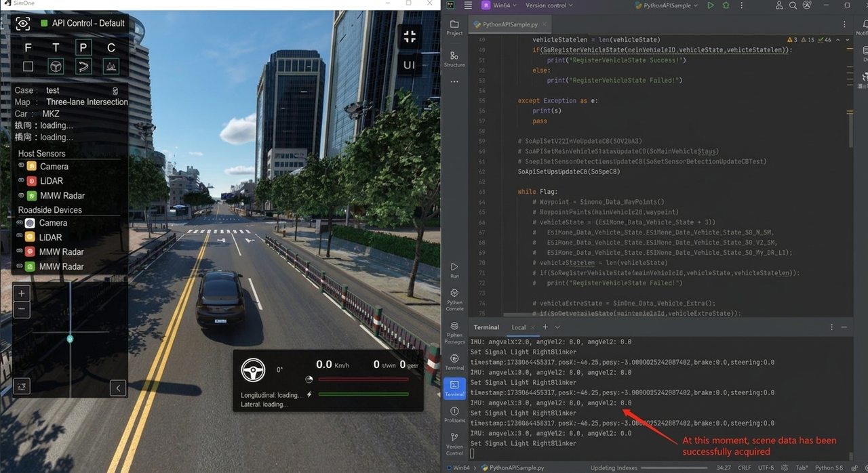The height and width of the screenshot is (473, 868).
Task: Collapse the minimap panel with left chevron
Action: coord(118,388)
